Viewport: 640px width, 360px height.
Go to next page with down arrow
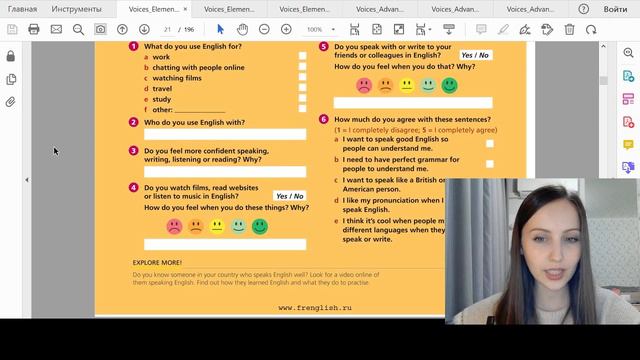pos(144,29)
